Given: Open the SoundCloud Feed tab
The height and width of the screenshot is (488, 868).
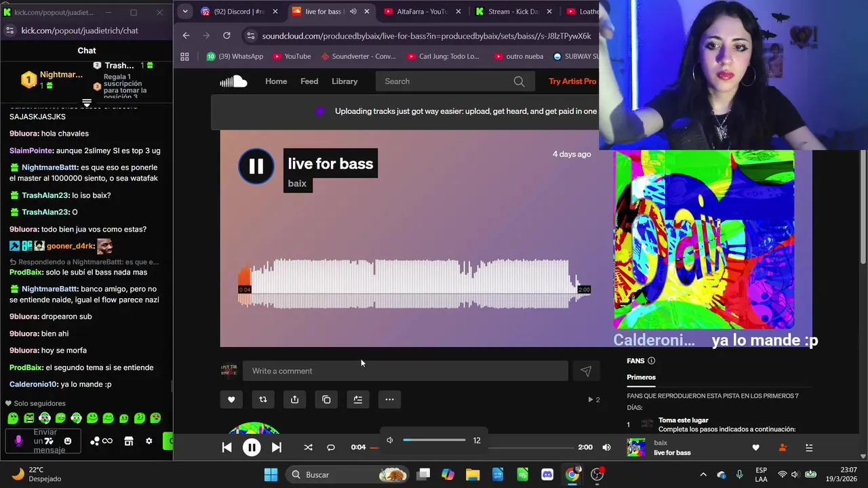Looking at the screenshot, I should point(309,81).
